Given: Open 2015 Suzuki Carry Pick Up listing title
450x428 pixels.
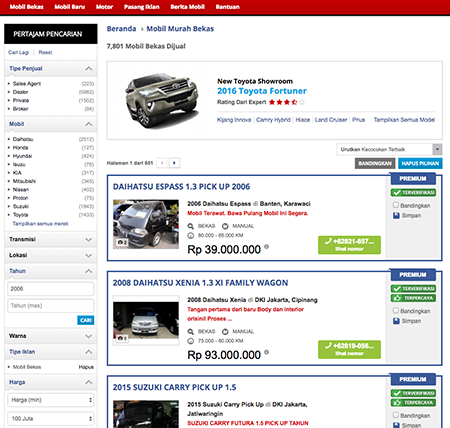Looking at the screenshot, I should click(x=174, y=387).
